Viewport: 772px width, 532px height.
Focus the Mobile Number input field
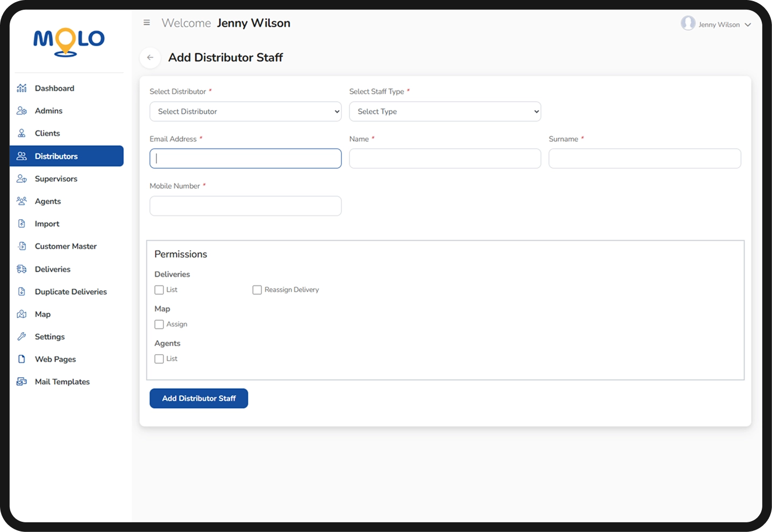pos(246,206)
